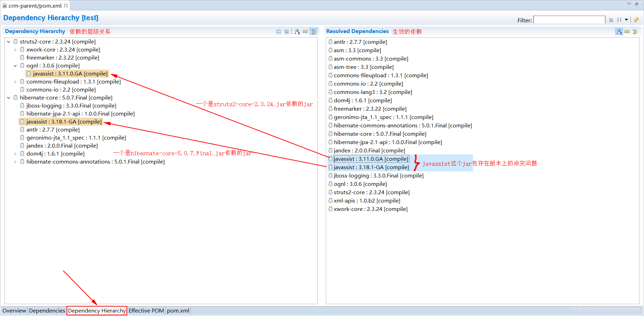
Task: Expand All in Dependency Hierarchy toolbar
Action: [x=286, y=32]
